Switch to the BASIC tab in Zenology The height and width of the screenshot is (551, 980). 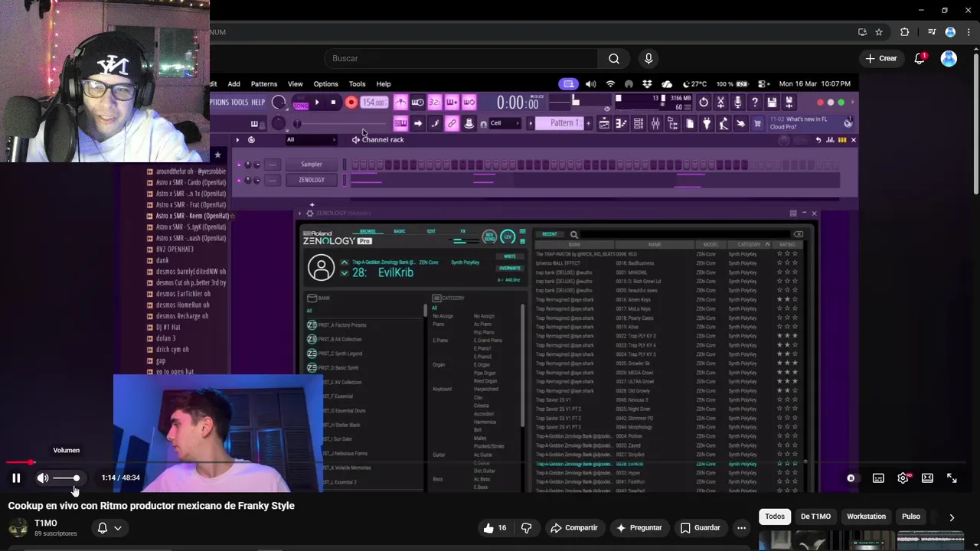tap(400, 231)
